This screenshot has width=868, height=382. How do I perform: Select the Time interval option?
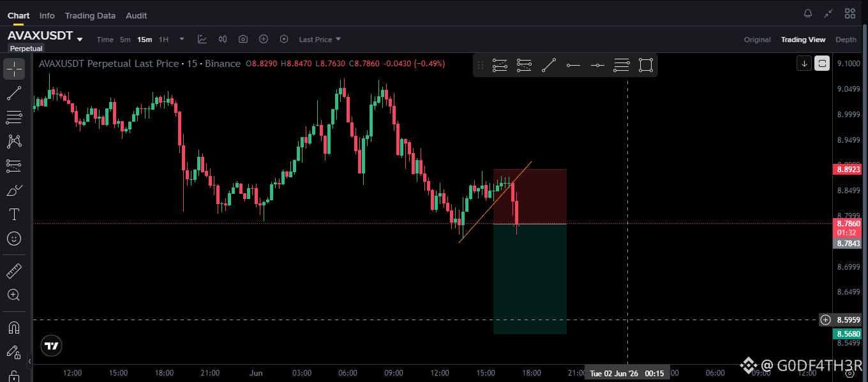click(105, 40)
